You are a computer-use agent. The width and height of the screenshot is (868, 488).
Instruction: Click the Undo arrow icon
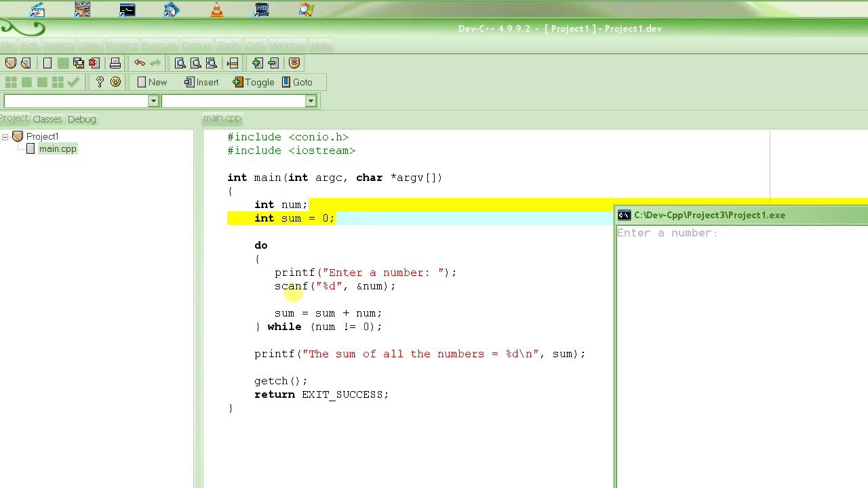tap(140, 63)
